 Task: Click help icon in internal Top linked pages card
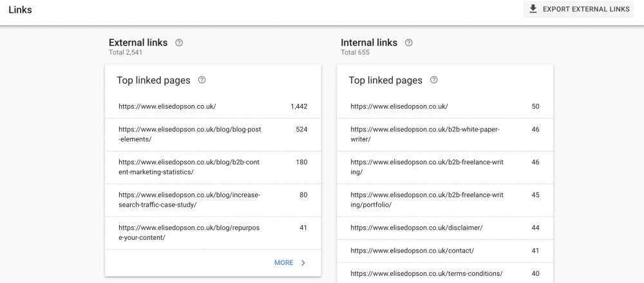(433, 80)
